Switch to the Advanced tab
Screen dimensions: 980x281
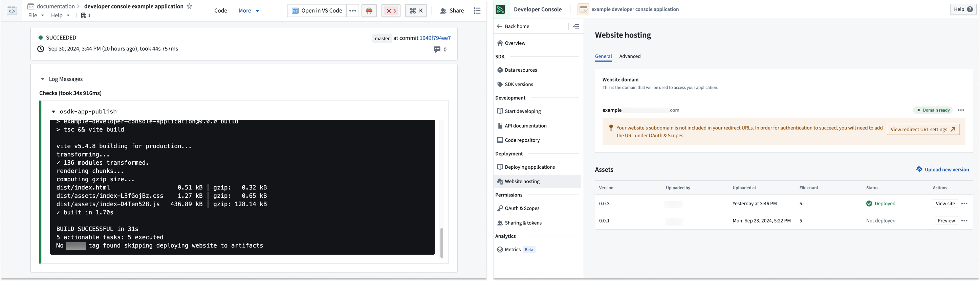(x=630, y=56)
